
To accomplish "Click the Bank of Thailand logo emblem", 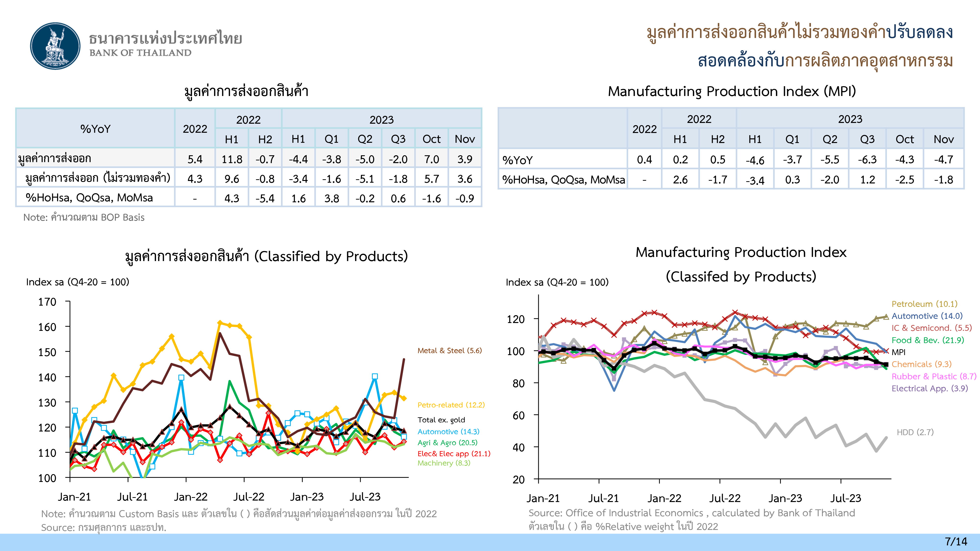I will coord(55,46).
